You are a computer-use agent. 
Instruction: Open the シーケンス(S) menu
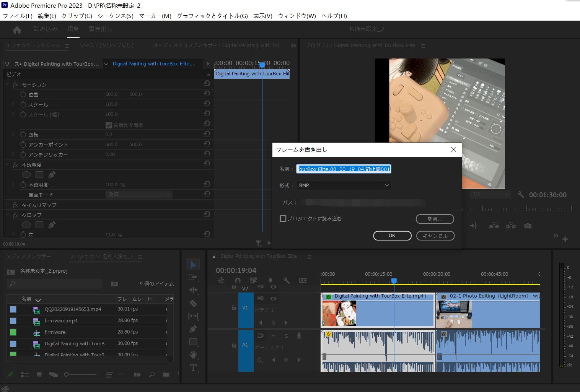coord(116,16)
